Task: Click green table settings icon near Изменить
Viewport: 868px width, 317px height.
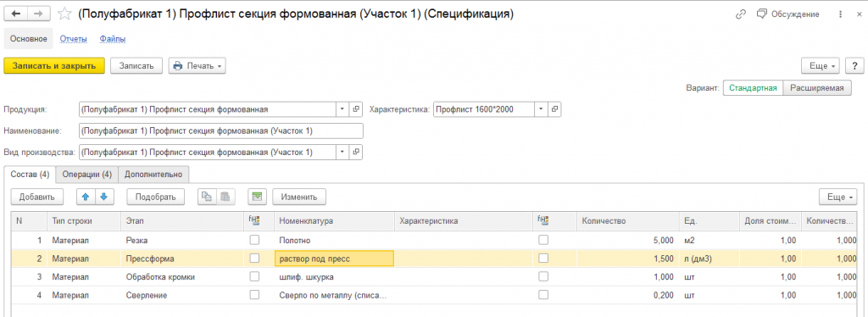Action: [x=257, y=197]
